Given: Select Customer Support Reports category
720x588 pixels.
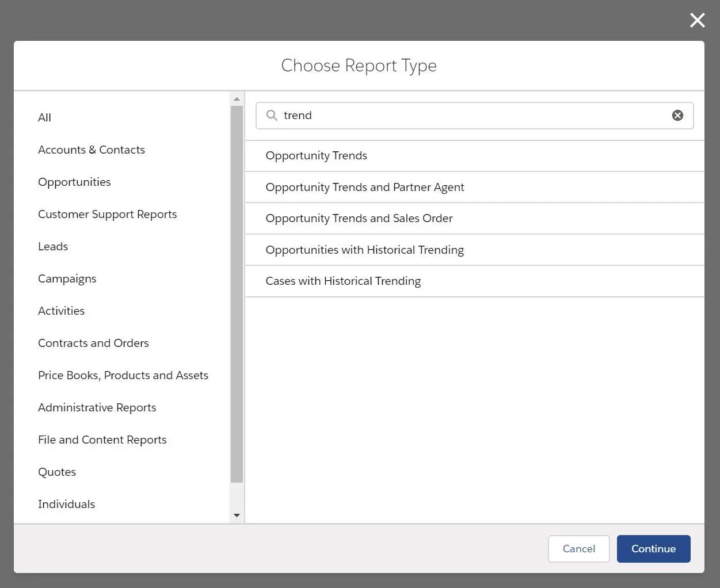Looking at the screenshot, I should point(108,215).
